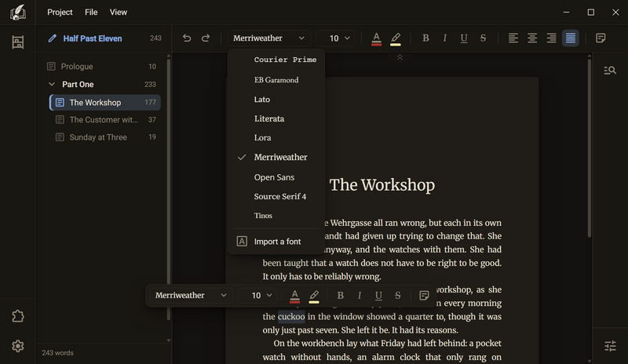Open the Half Past Eleven project title
The height and width of the screenshot is (364, 628).
(93, 38)
